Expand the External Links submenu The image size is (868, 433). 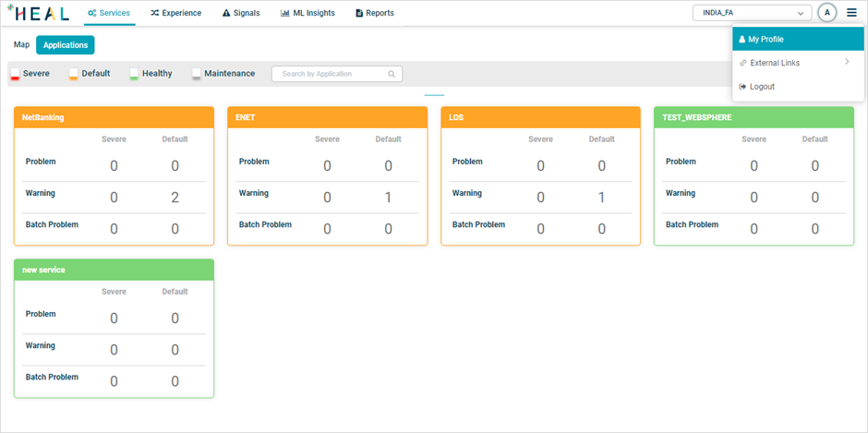798,63
